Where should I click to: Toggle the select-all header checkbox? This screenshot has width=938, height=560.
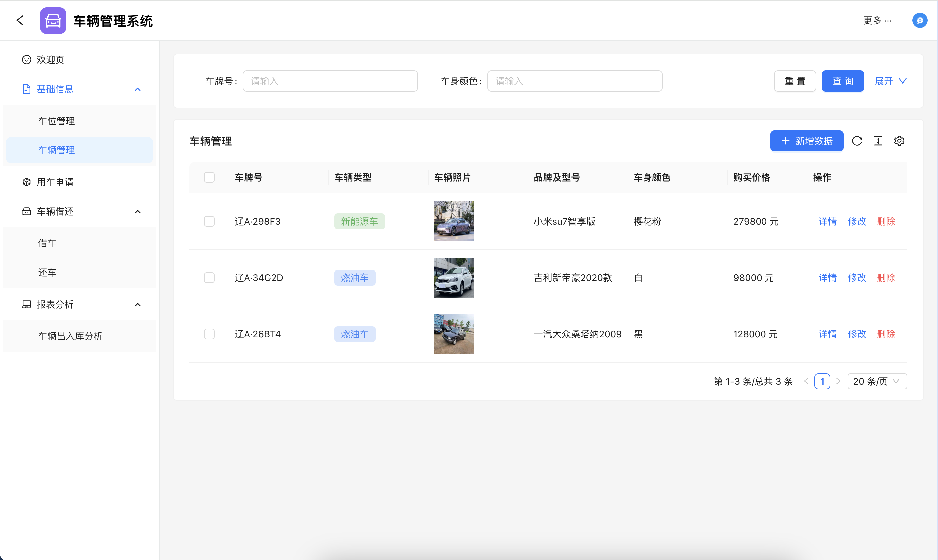209,177
